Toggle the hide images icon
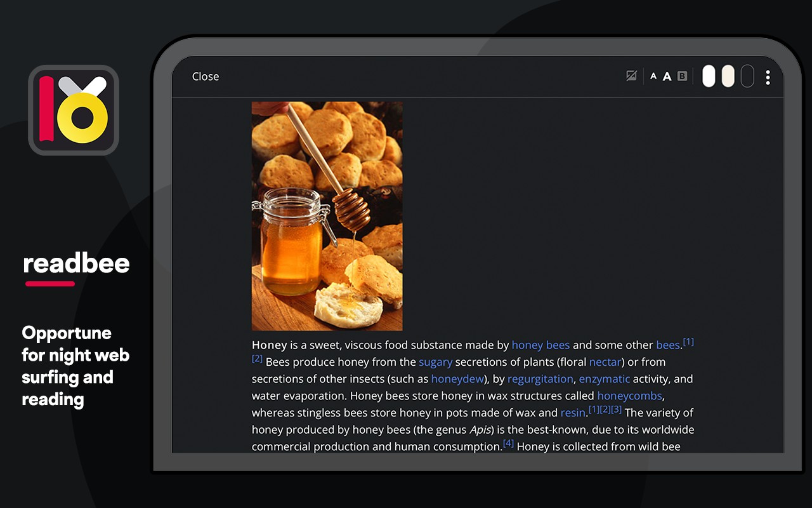Viewport: 812px width, 508px height. tap(631, 76)
